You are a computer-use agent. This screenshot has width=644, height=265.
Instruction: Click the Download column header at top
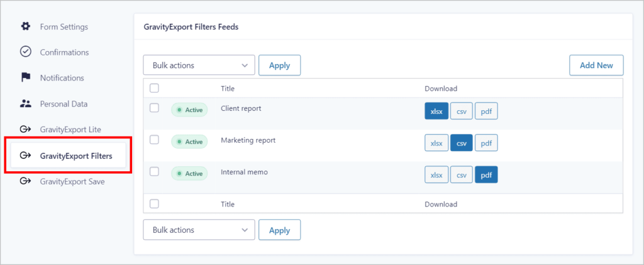441,88
